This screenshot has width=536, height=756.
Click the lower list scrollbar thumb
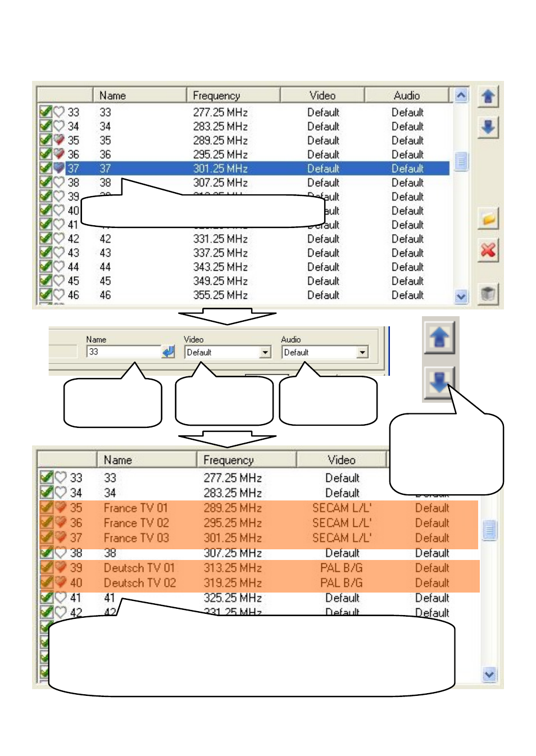489,530
